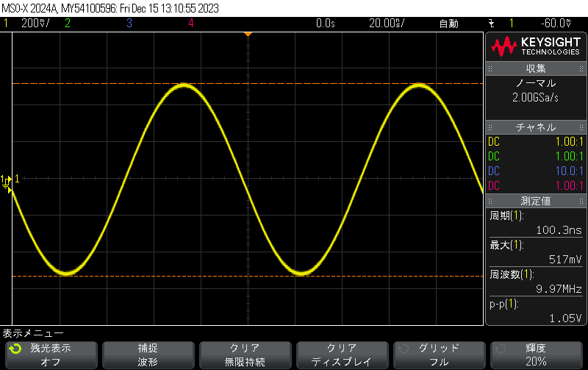Click the icon on the グリッド softkey
Image resolution: width=588 pixels, height=370 pixels.
coord(401,349)
